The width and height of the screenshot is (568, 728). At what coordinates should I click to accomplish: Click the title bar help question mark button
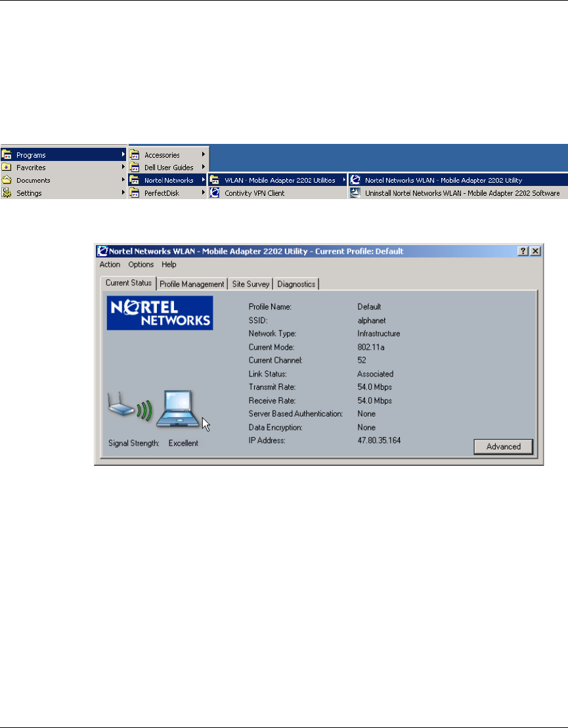[523, 251]
